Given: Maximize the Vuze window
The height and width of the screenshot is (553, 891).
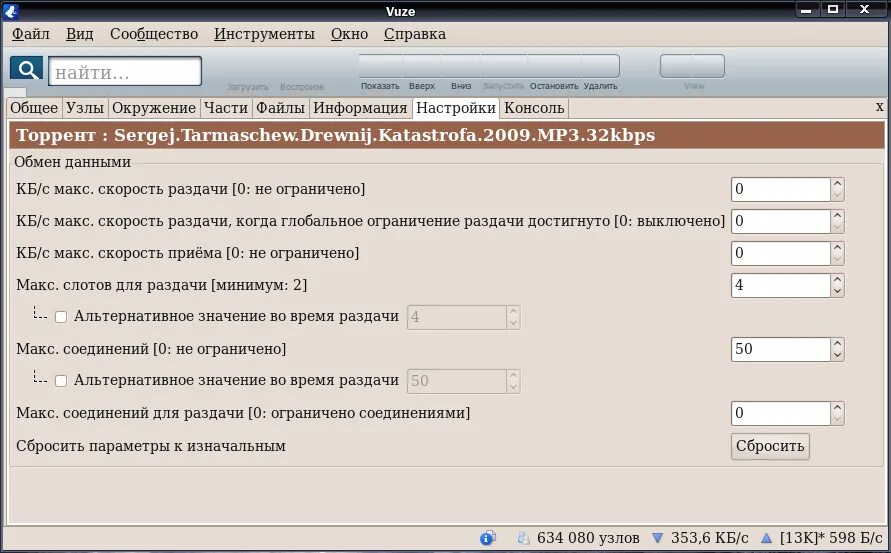Looking at the screenshot, I should click(x=833, y=9).
